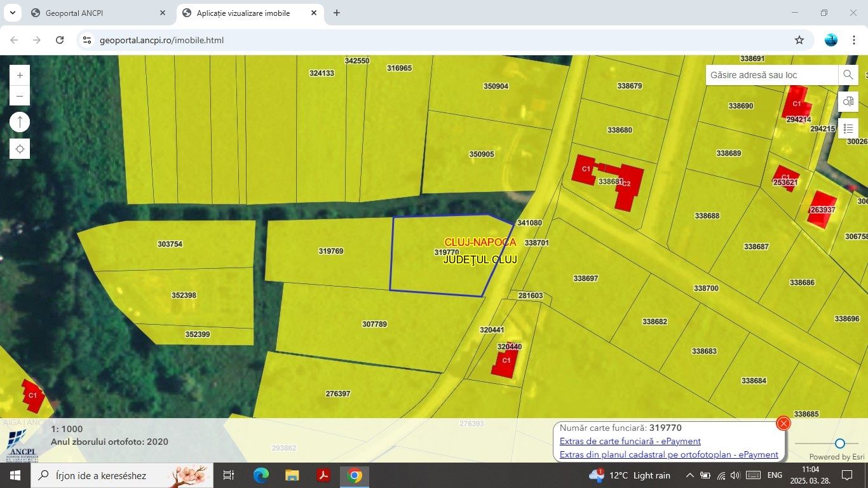Click parcel label 350905 on the map
This screenshot has width=868, height=488.
point(482,154)
